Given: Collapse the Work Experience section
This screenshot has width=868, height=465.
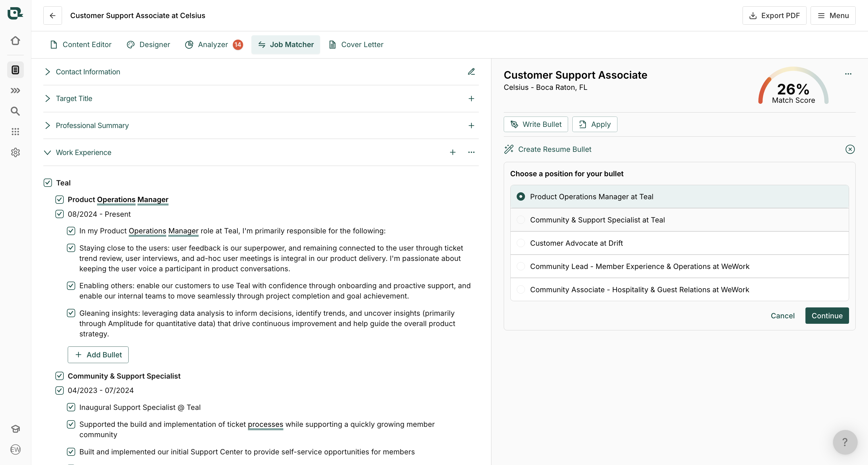Looking at the screenshot, I should coord(48,152).
